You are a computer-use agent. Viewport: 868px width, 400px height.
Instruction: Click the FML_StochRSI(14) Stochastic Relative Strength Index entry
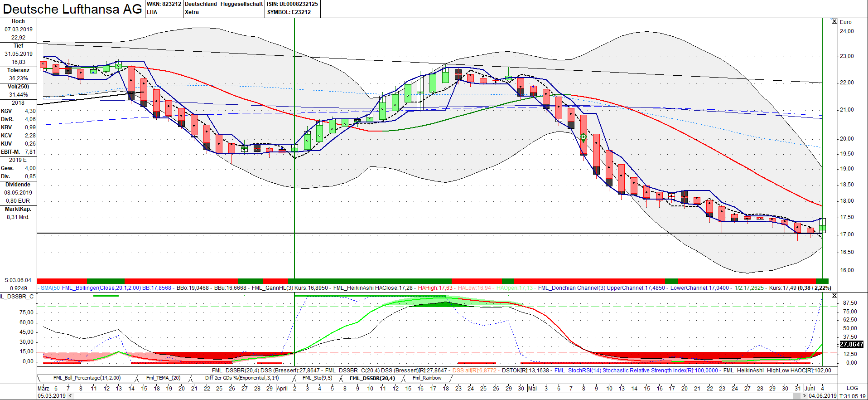click(x=636, y=370)
